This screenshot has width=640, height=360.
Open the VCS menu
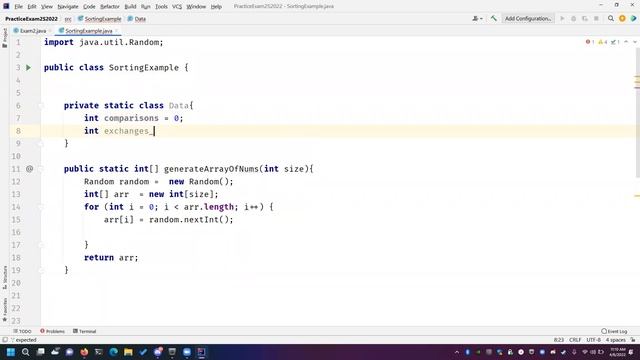pos(177,7)
